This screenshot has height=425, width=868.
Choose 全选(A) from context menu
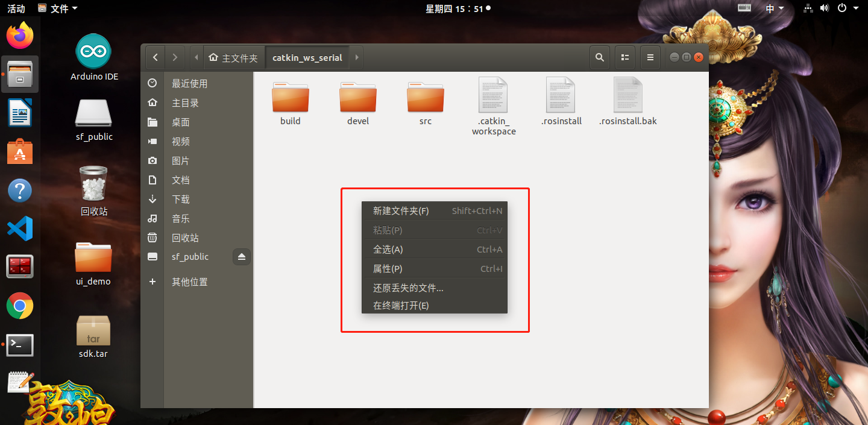pyautogui.click(x=435, y=250)
